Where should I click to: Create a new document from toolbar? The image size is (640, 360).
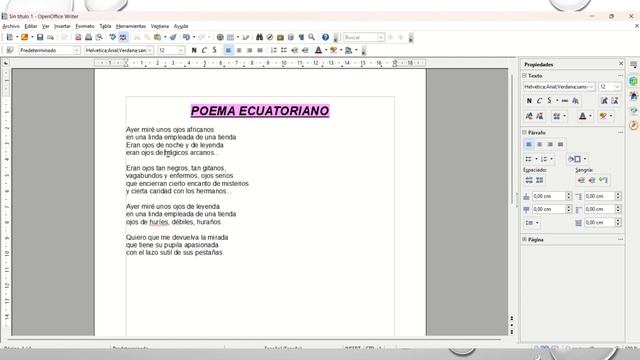click(x=10, y=37)
